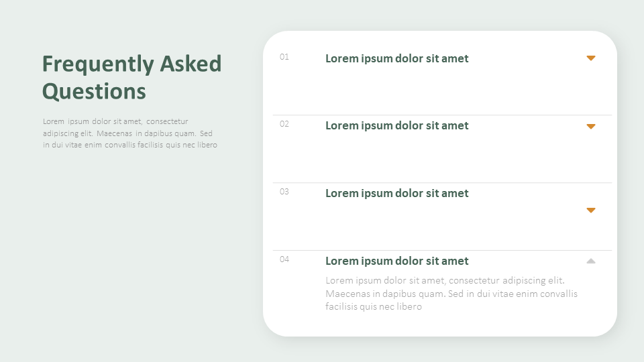Click the title of question 01

[396, 58]
